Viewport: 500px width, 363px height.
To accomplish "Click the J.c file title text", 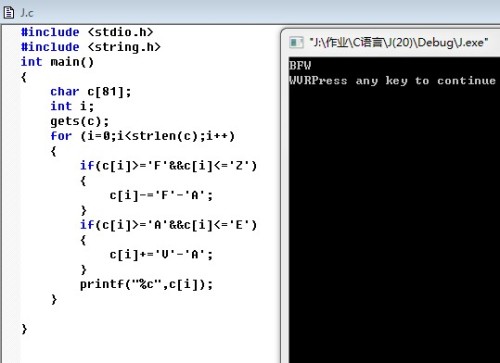I will click(x=27, y=13).
